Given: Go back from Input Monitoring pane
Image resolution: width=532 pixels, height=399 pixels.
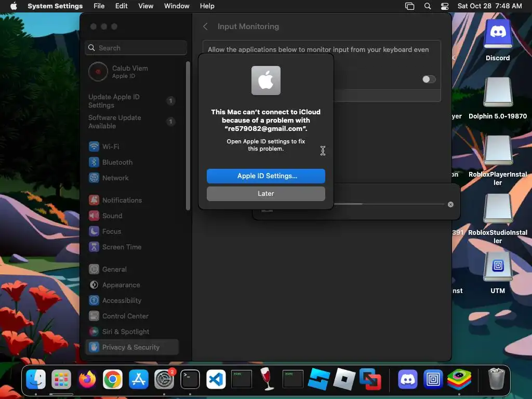Looking at the screenshot, I should (x=205, y=26).
